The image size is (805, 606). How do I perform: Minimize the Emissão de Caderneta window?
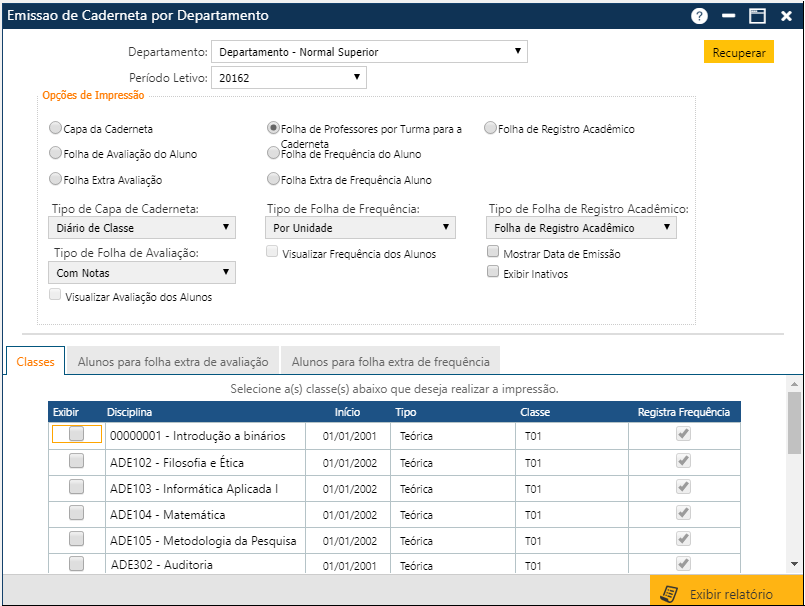coord(729,16)
